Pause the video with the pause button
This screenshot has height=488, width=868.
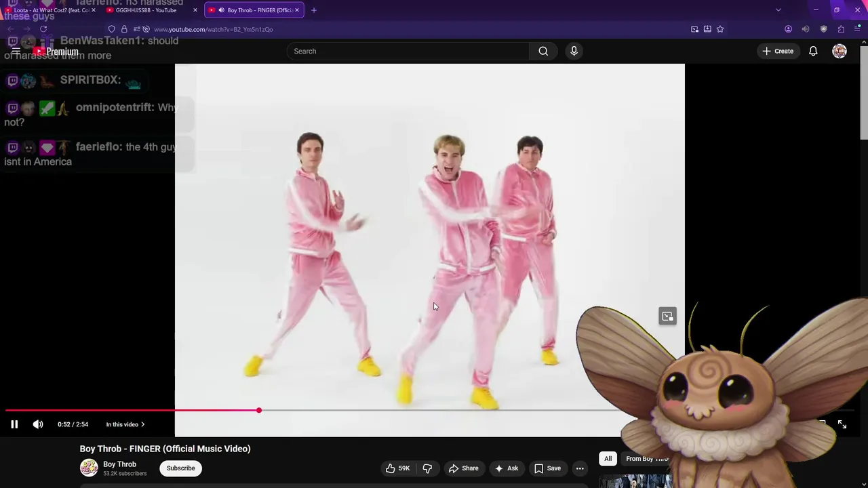pos(14,424)
